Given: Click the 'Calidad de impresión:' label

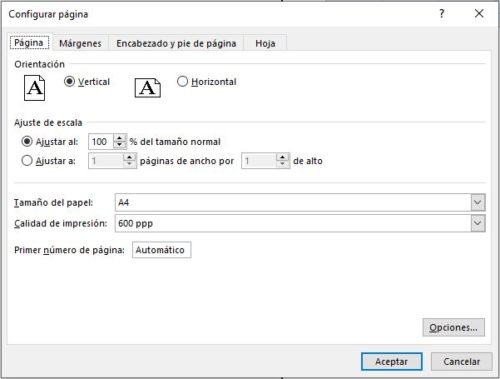Looking at the screenshot, I should click(61, 223).
